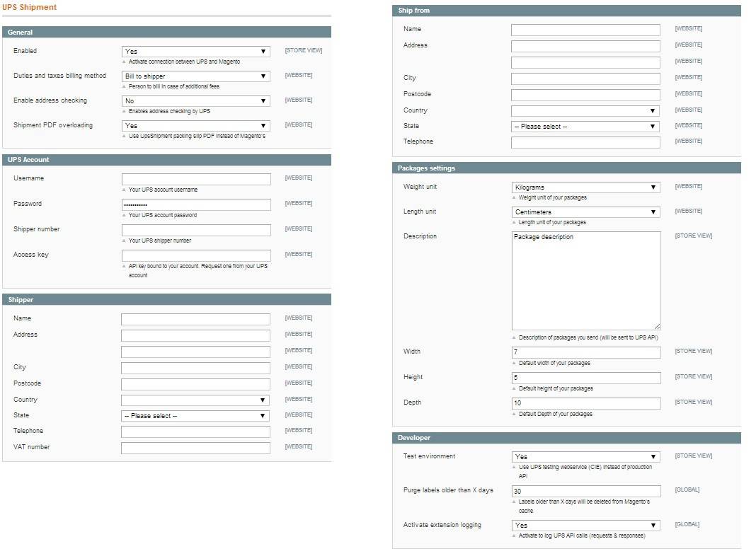Expand Duties and taxes billing method dropdown
The height and width of the screenshot is (556, 756).
point(195,76)
